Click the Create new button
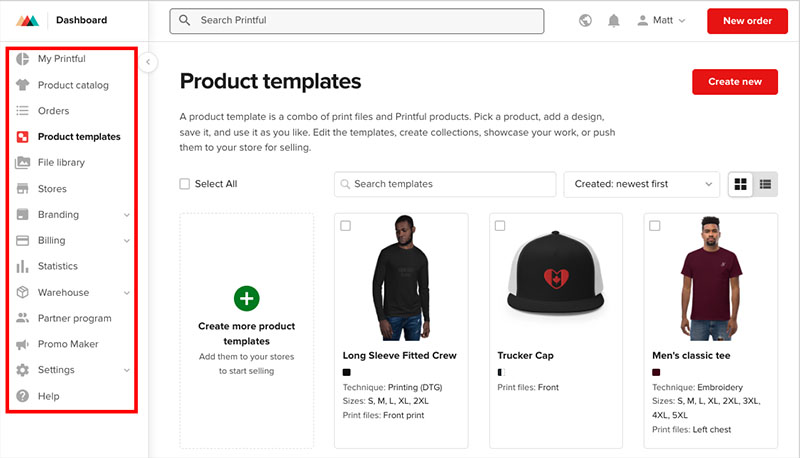The image size is (800, 458). 735,82
